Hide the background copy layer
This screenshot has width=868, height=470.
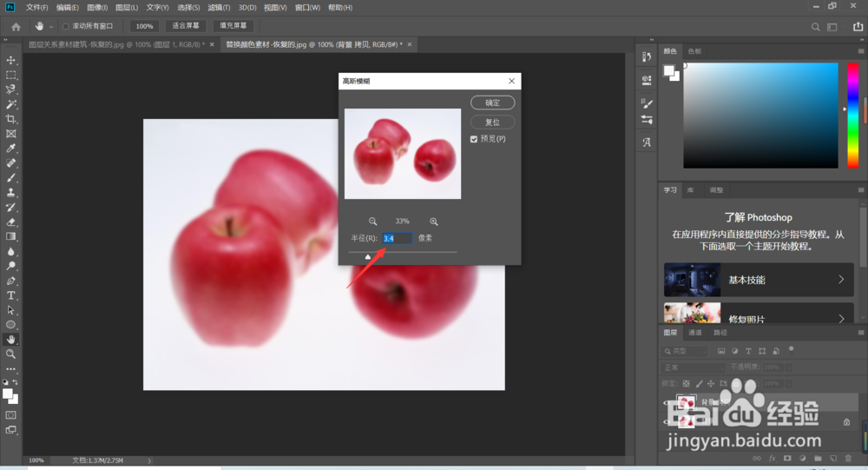pos(667,403)
